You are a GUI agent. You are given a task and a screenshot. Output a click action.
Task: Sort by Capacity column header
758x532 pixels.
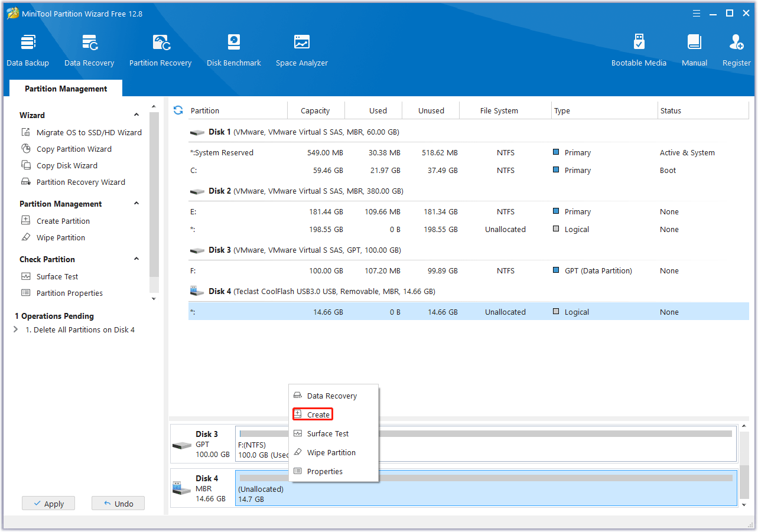tap(315, 110)
